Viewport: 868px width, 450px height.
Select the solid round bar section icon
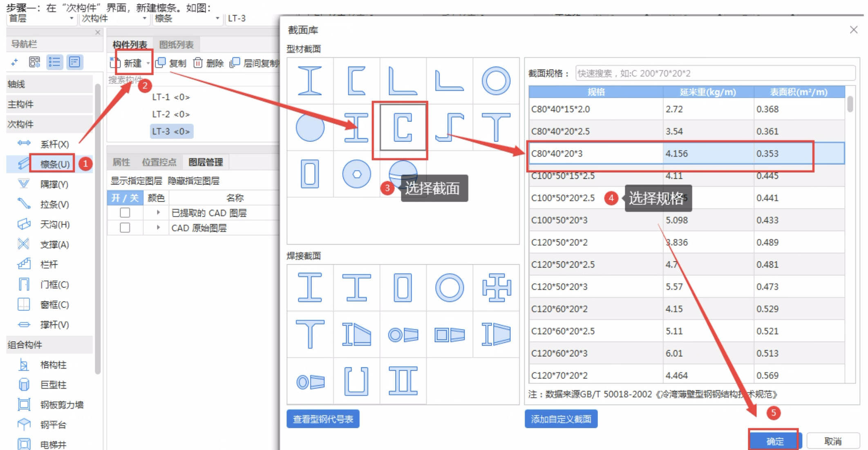click(x=310, y=127)
